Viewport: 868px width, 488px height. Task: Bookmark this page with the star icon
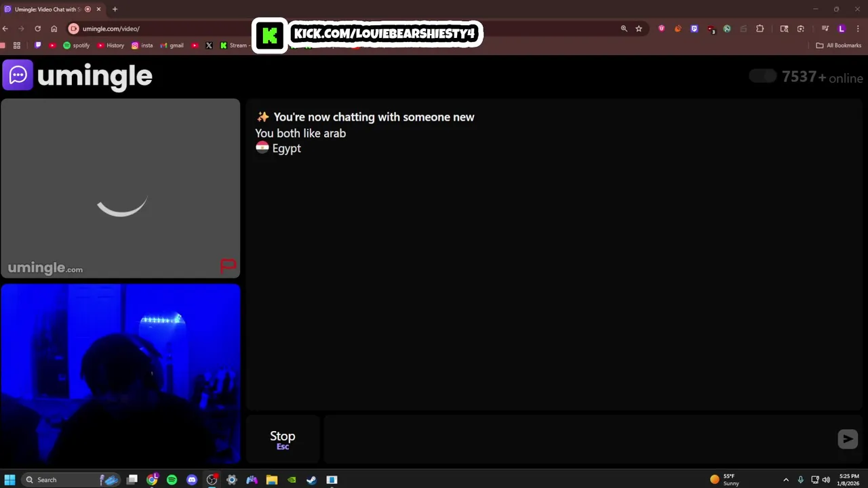point(639,28)
